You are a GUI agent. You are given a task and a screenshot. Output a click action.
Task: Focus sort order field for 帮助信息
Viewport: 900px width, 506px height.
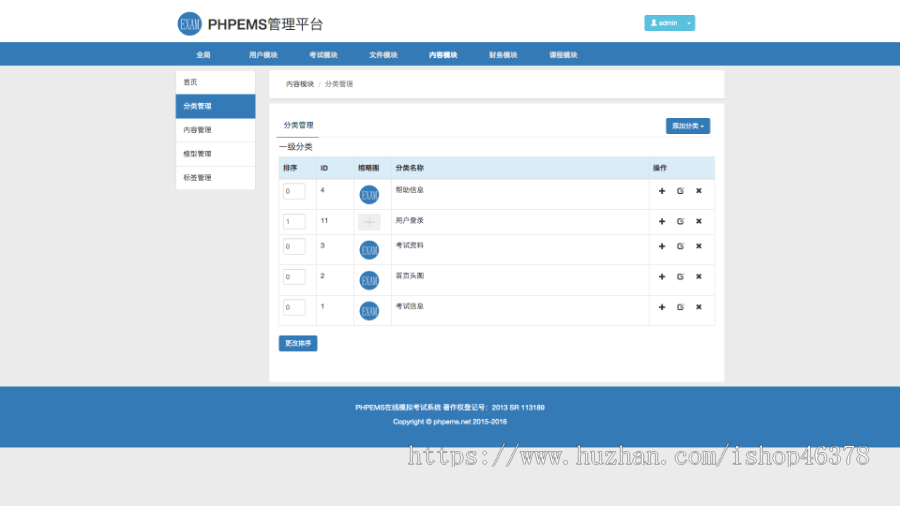tap(294, 191)
